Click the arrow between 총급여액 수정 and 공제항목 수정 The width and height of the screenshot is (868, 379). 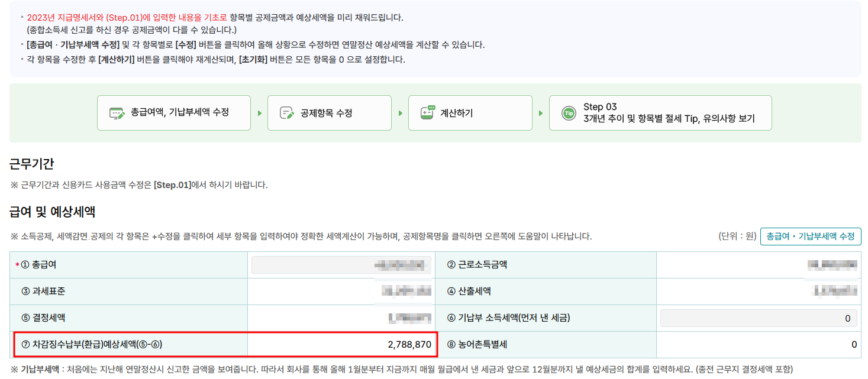[x=260, y=112]
